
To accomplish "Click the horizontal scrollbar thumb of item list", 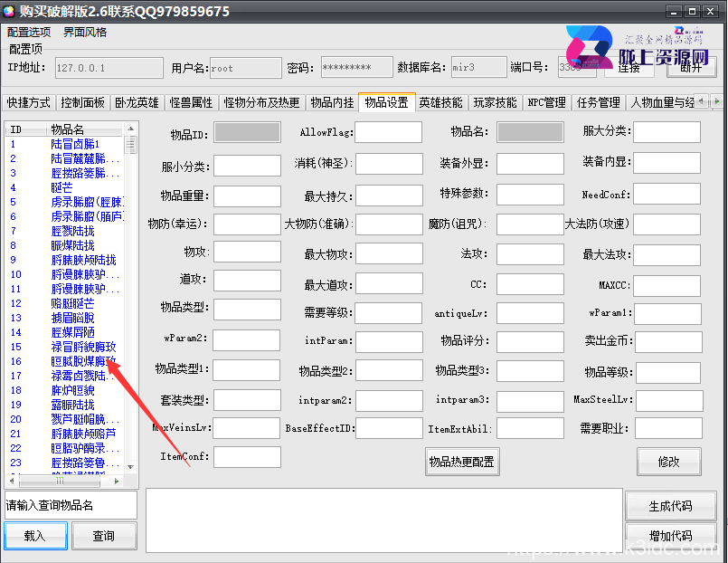I will coord(60,481).
